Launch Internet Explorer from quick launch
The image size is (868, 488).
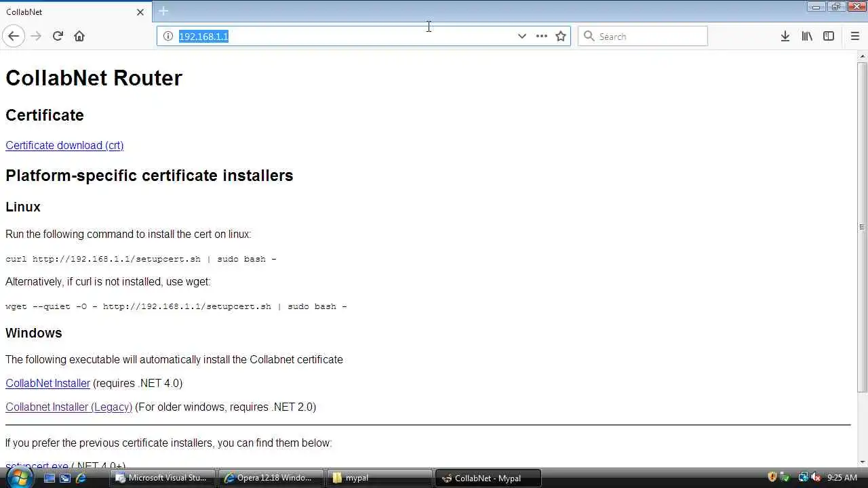81,478
